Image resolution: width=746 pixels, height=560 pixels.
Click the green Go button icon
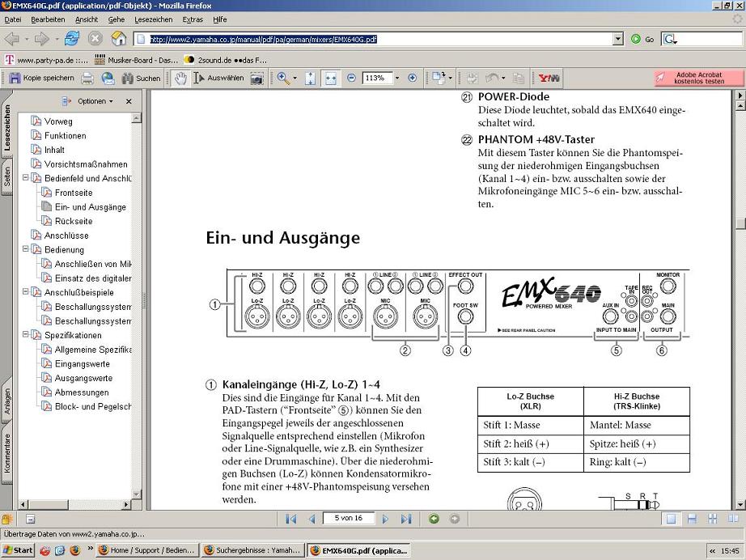click(636, 39)
